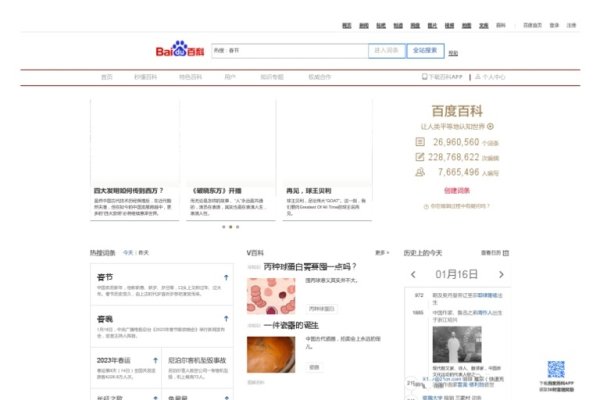The height and width of the screenshot is (400, 600).
Task: Click the 01月16日 date heading
Action: 457,274
